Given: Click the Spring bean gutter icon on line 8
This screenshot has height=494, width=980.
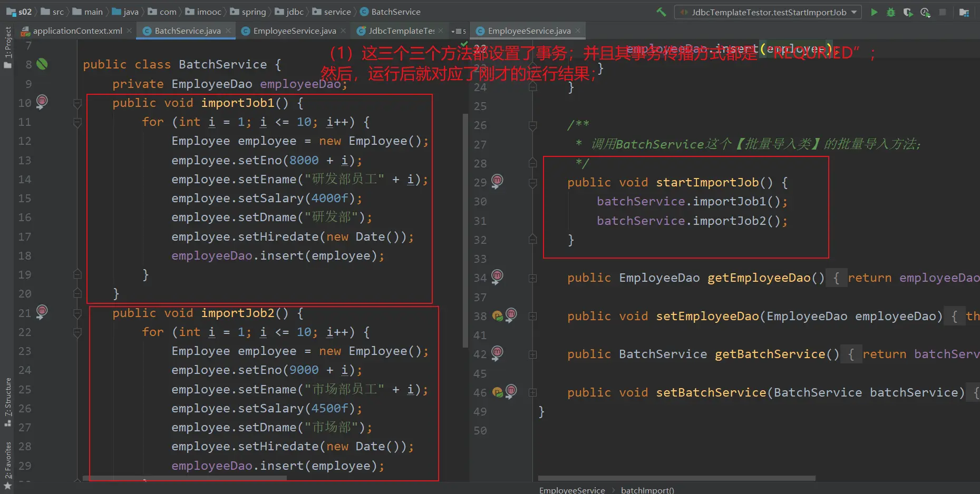Looking at the screenshot, I should tap(42, 64).
